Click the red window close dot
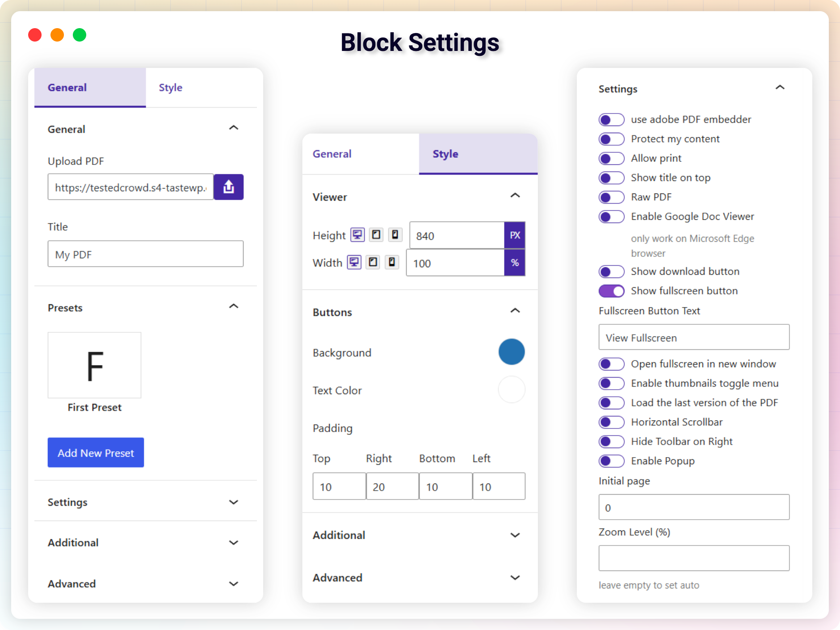The height and width of the screenshot is (630, 840). [x=35, y=35]
